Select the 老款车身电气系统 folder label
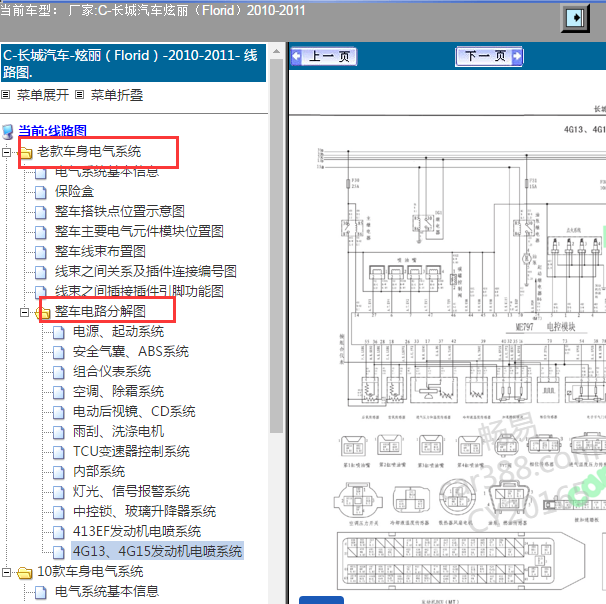606x604 pixels. click(89, 151)
